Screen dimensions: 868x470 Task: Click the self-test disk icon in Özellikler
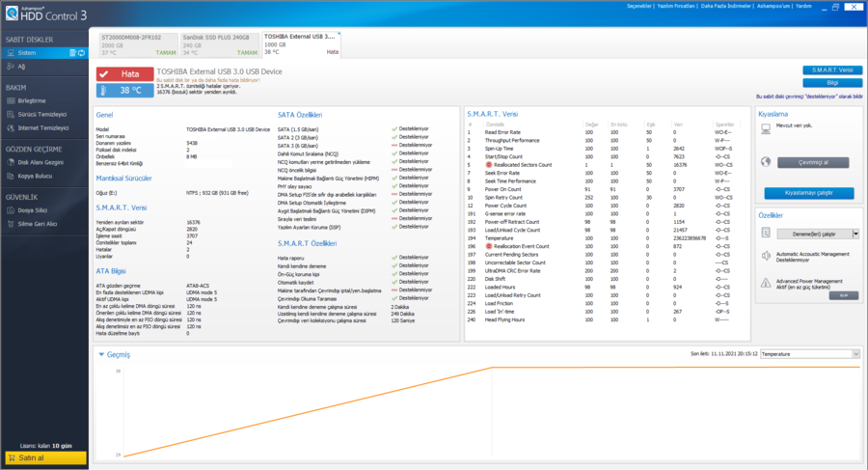(766, 233)
